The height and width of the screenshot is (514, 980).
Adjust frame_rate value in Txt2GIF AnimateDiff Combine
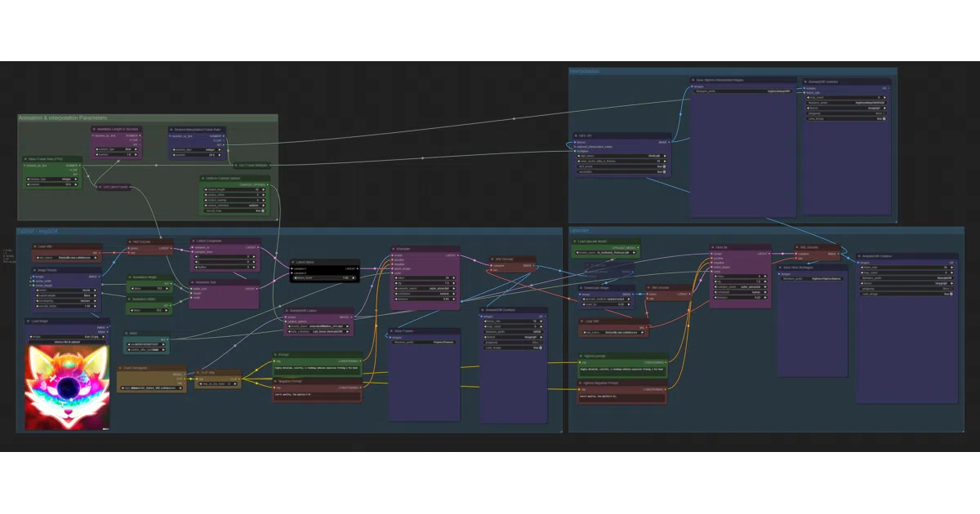pos(514,321)
